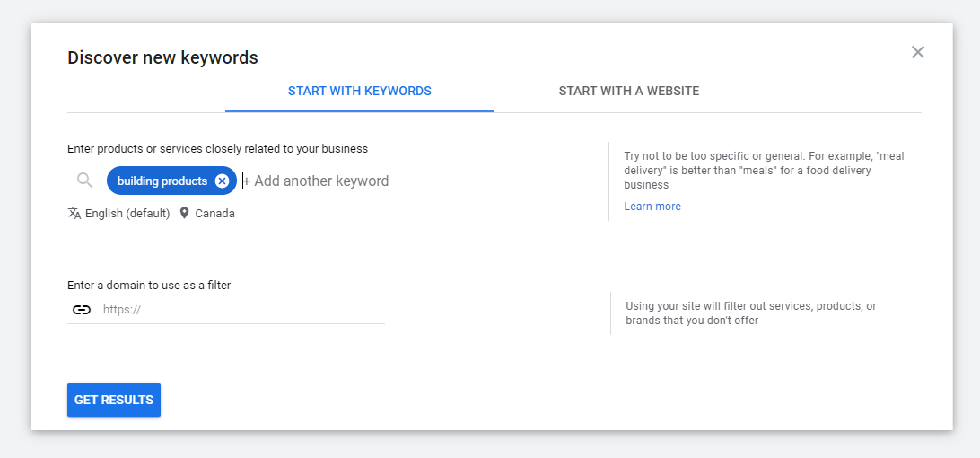Click the site filter hint text

[750, 313]
